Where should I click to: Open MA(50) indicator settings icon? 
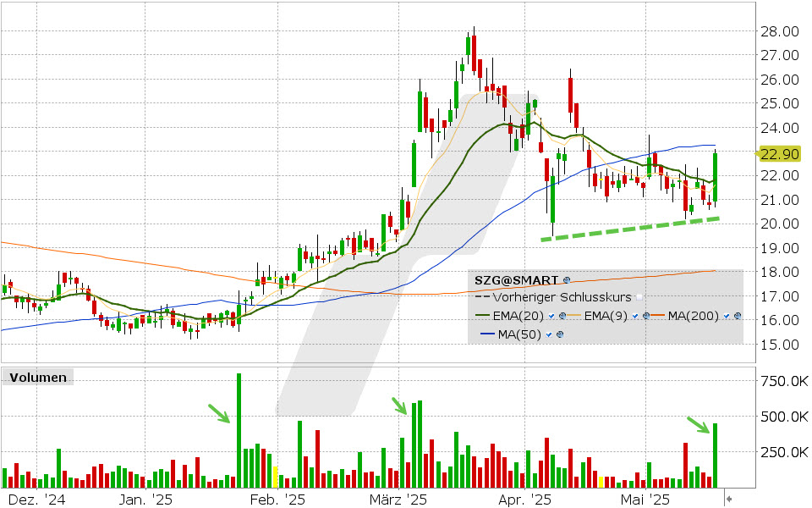(560, 335)
